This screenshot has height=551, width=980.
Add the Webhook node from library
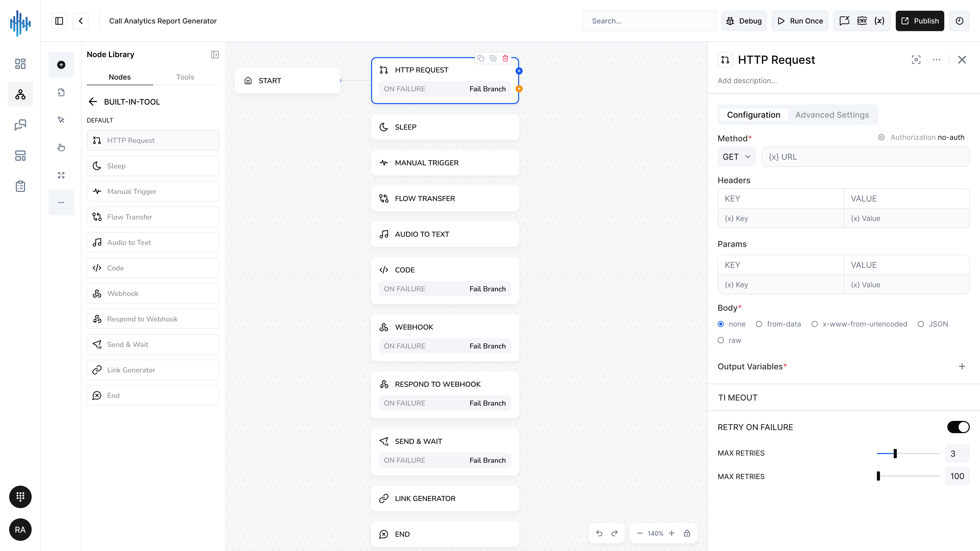[x=153, y=293]
